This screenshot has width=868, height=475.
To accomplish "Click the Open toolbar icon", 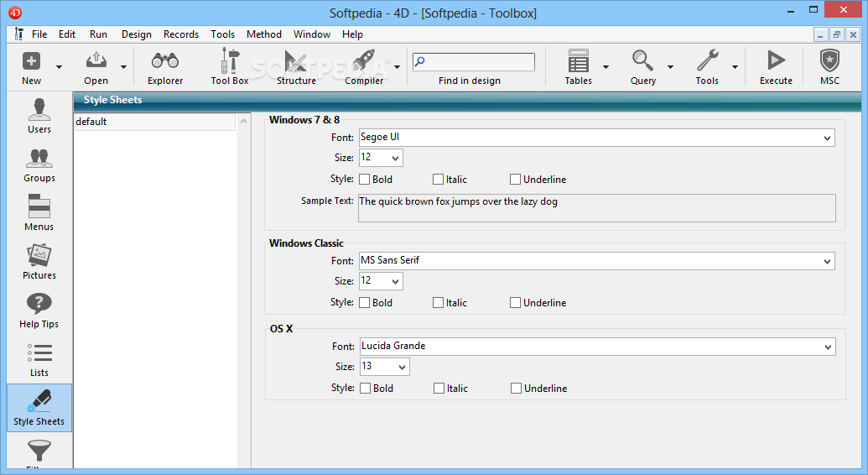I will click(x=96, y=61).
